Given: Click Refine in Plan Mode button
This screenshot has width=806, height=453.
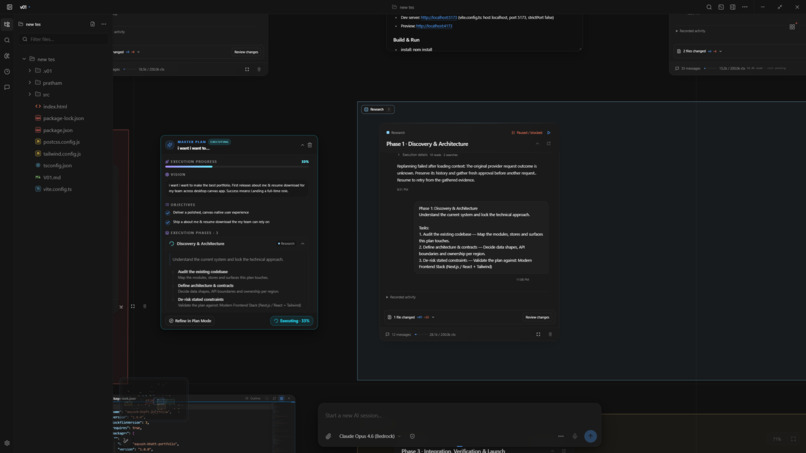Looking at the screenshot, I should coord(190,321).
